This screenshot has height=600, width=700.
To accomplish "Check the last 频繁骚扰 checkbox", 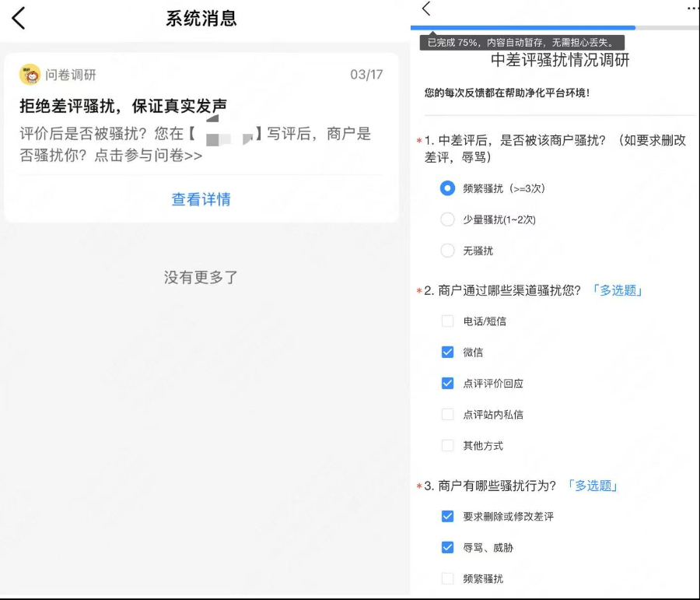I will (x=447, y=578).
